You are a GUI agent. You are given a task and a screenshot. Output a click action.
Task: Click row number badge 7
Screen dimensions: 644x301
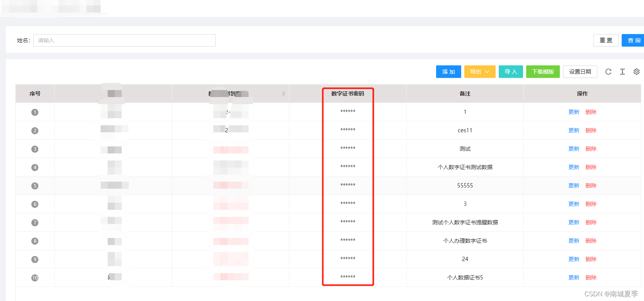(35, 223)
